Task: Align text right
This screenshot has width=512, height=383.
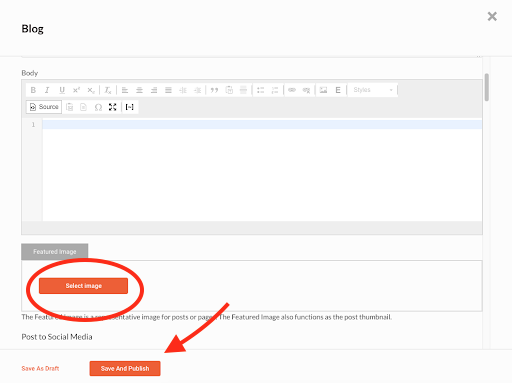Action: tap(154, 90)
